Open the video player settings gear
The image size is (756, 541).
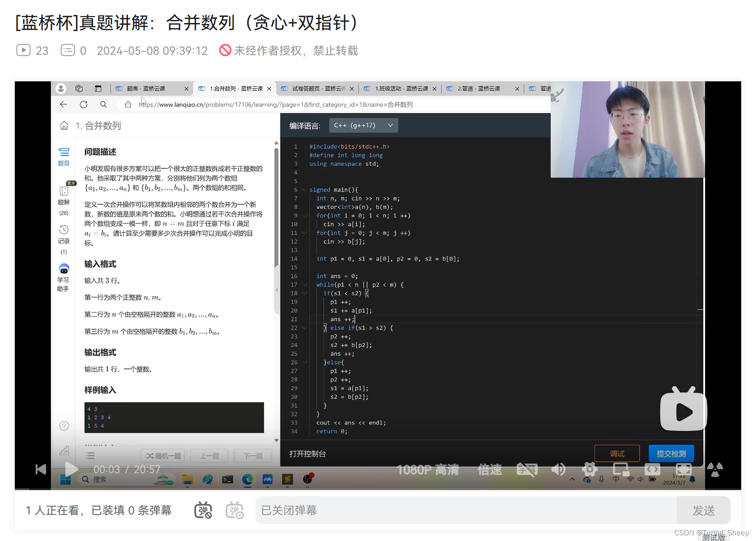[589, 469]
